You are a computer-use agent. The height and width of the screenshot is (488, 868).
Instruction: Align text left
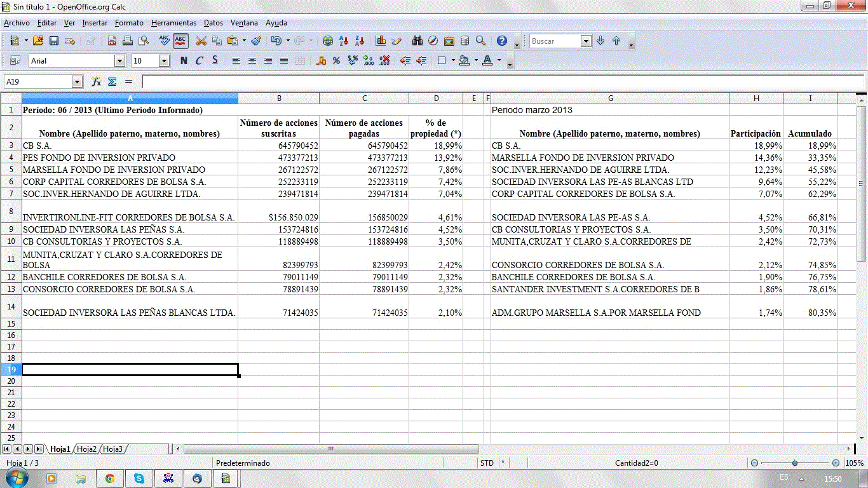click(236, 61)
